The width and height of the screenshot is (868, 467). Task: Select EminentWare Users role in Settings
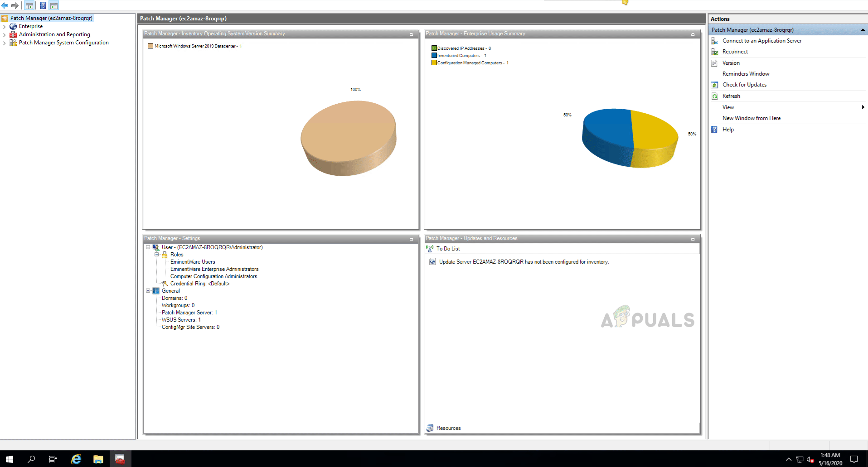pyautogui.click(x=193, y=262)
